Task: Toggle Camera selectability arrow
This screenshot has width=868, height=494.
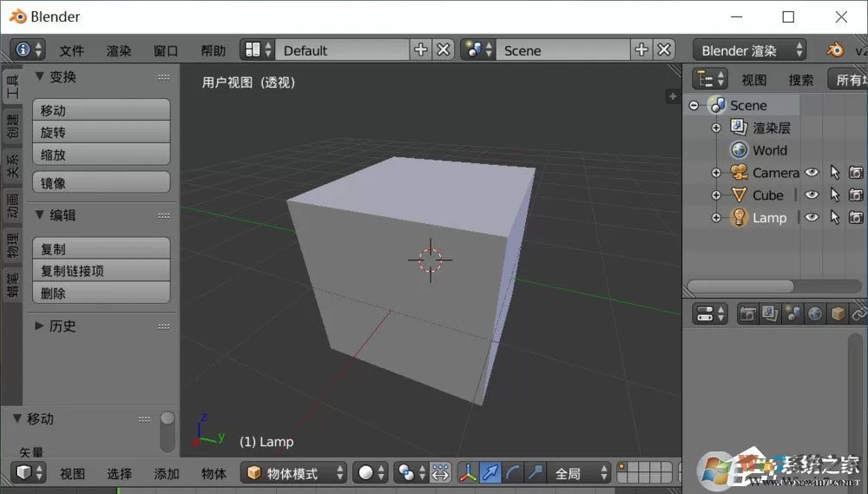Action: coord(835,173)
